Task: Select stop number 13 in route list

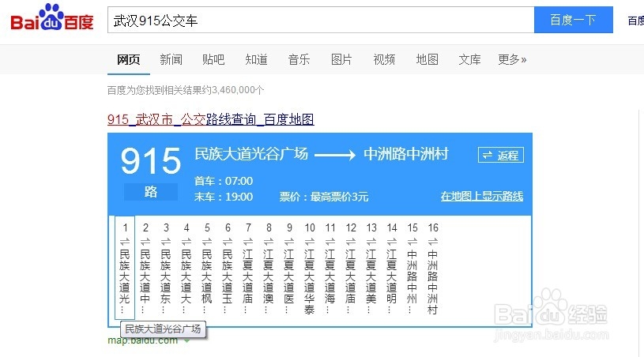Action: [x=371, y=268]
